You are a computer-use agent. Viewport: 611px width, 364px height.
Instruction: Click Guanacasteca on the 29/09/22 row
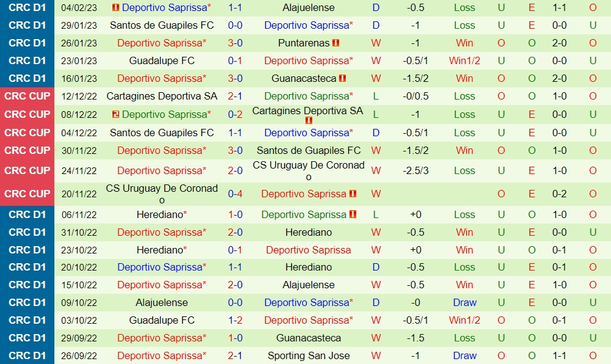[309, 338]
